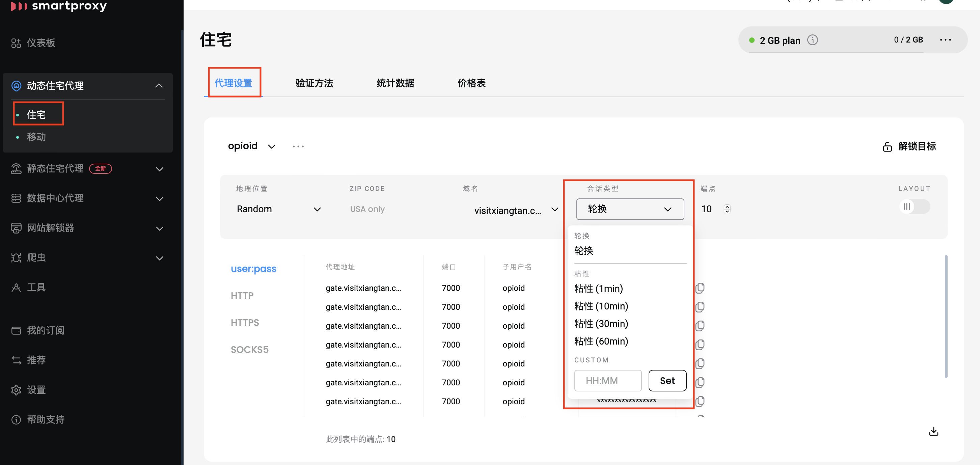Select 粘性 (30min) session option
This screenshot has width=980, height=465.
[x=601, y=324]
